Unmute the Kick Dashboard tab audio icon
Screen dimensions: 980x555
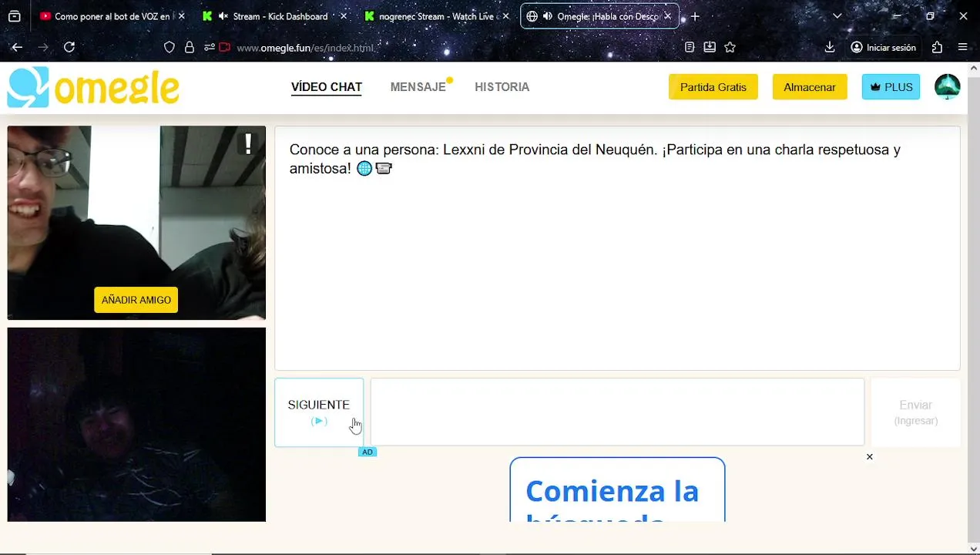point(223,16)
